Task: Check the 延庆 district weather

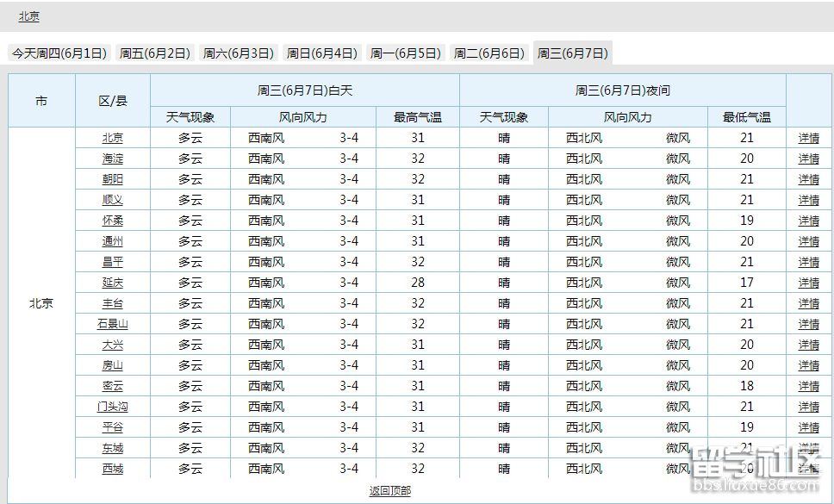Action: coord(113,282)
